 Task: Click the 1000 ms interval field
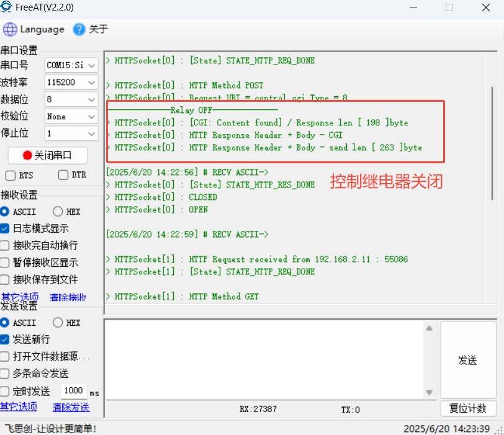74,391
